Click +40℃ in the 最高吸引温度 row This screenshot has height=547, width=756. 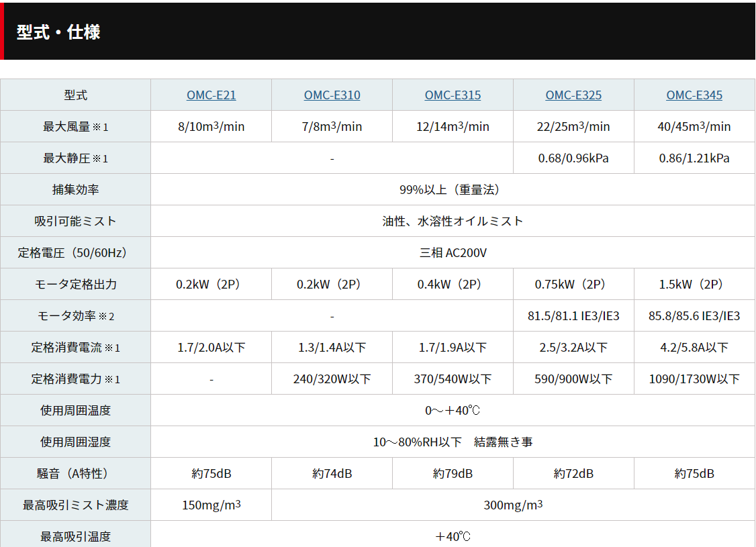453,537
